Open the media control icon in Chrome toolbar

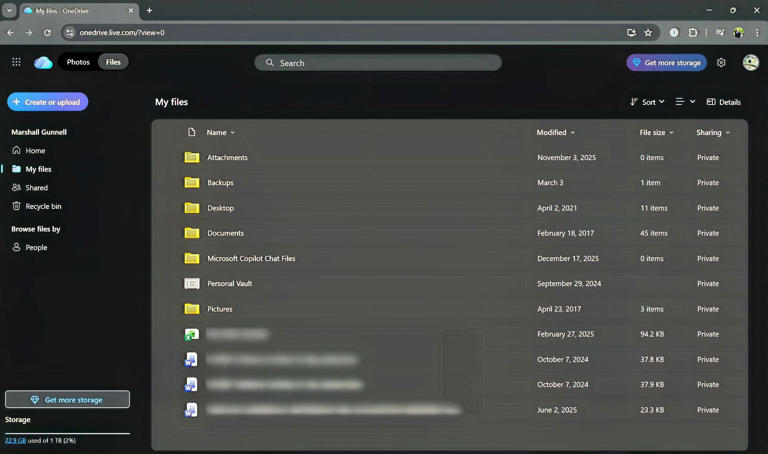click(720, 33)
